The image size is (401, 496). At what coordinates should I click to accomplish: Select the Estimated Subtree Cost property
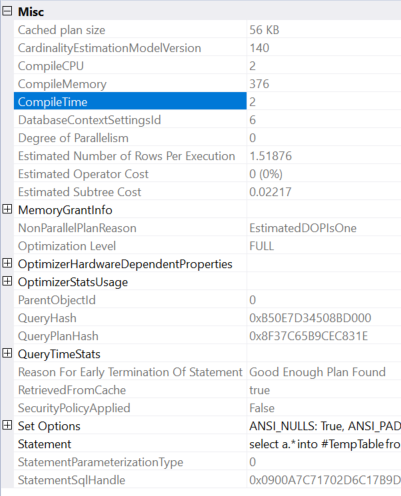click(130, 192)
